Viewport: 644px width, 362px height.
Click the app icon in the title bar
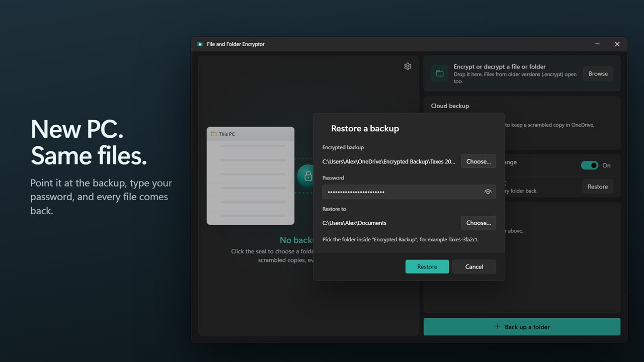[200, 44]
